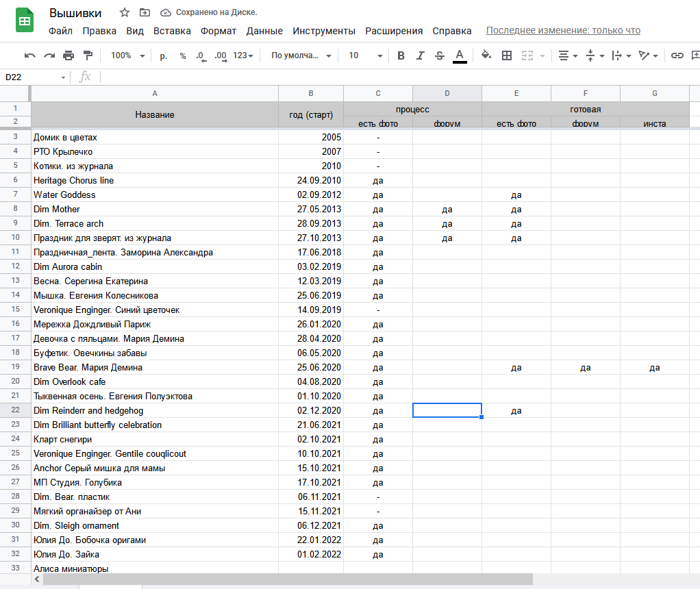This screenshot has height=589, width=700.
Task: Open the font size 10 dropdown
Action: [365, 55]
